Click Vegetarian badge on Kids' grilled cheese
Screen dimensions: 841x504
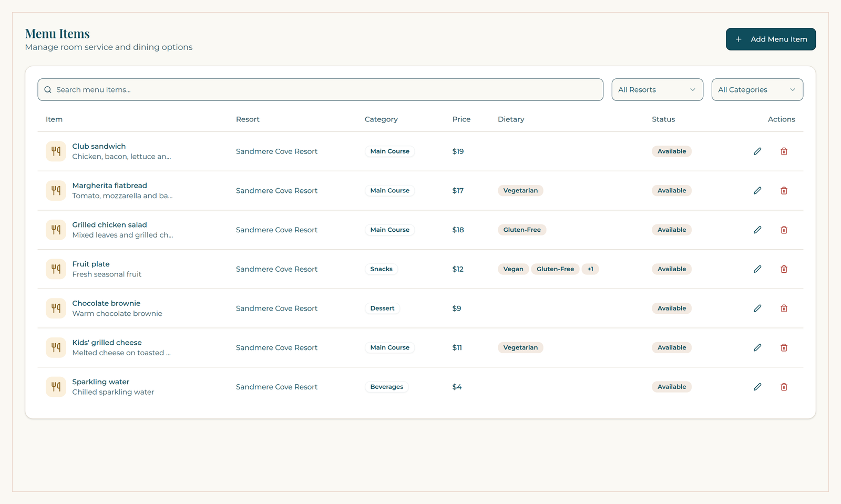[x=520, y=347]
